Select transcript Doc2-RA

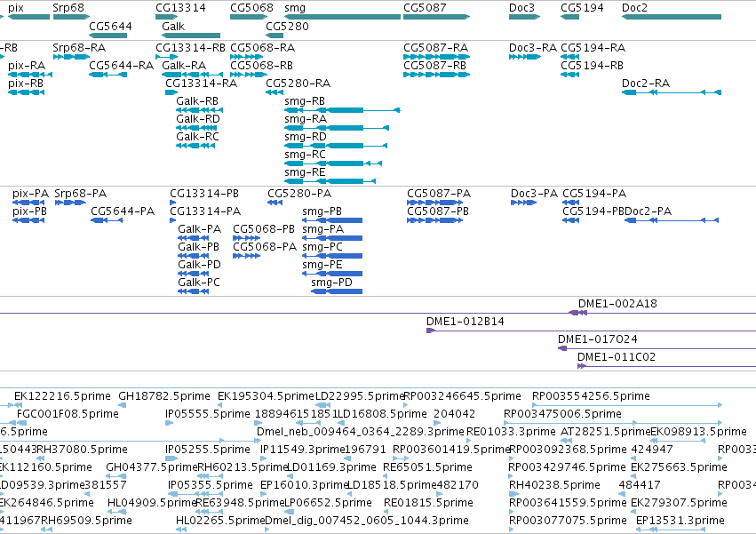click(x=672, y=92)
